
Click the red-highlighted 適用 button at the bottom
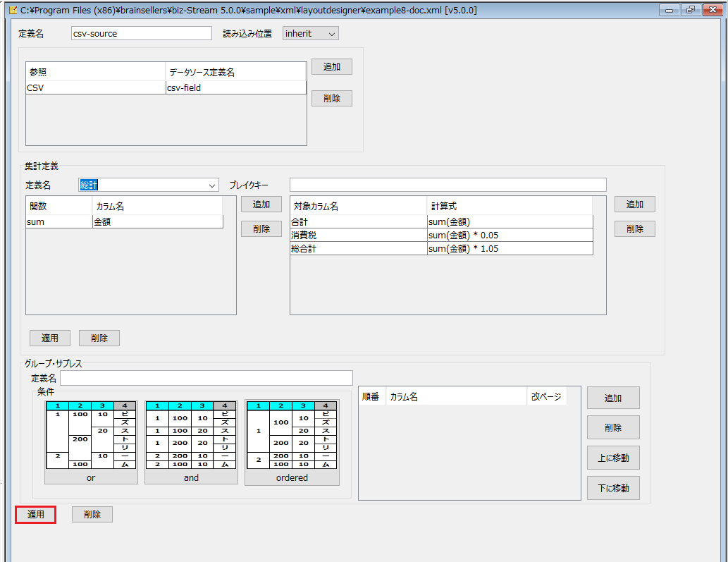[36, 515]
